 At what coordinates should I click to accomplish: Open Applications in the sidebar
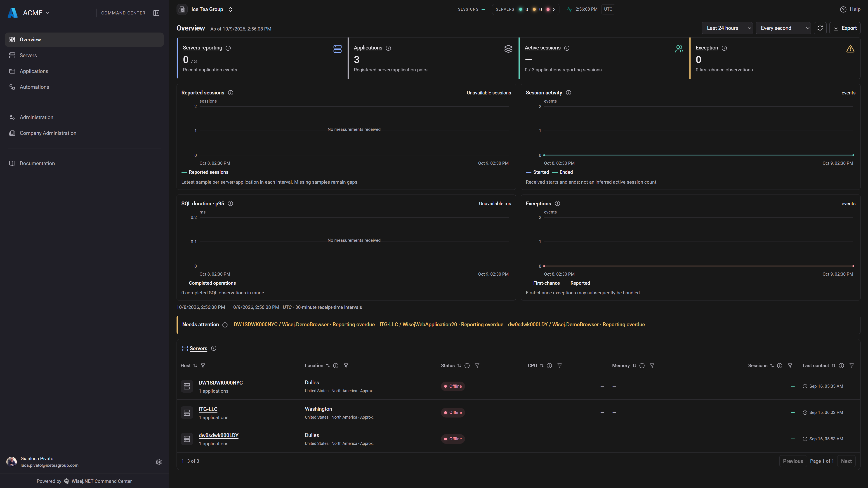click(84, 71)
